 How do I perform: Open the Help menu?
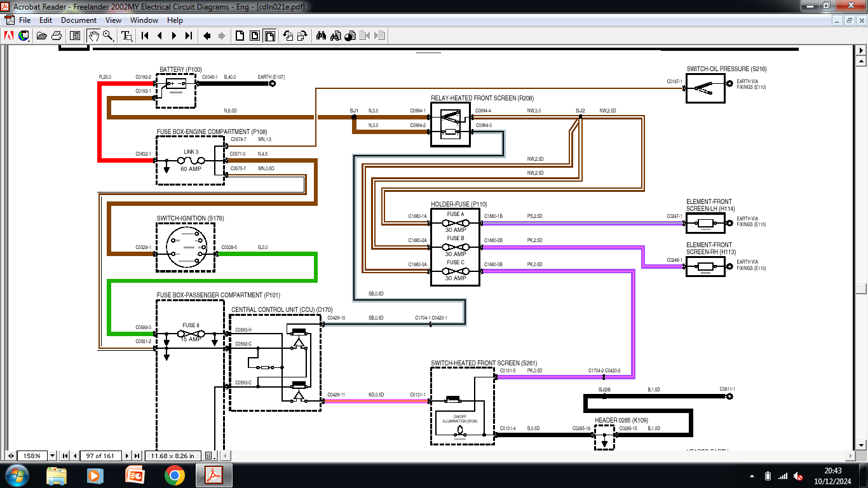click(x=175, y=20)
